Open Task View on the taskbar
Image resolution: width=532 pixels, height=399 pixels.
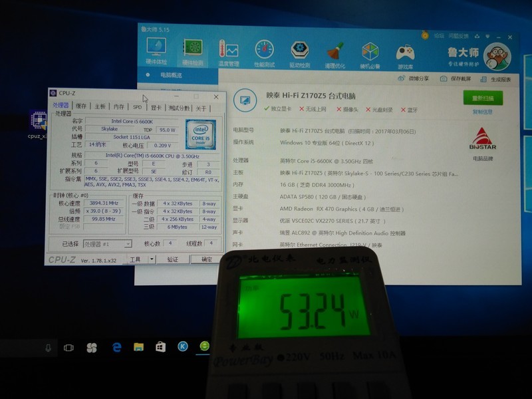[68, 348]
